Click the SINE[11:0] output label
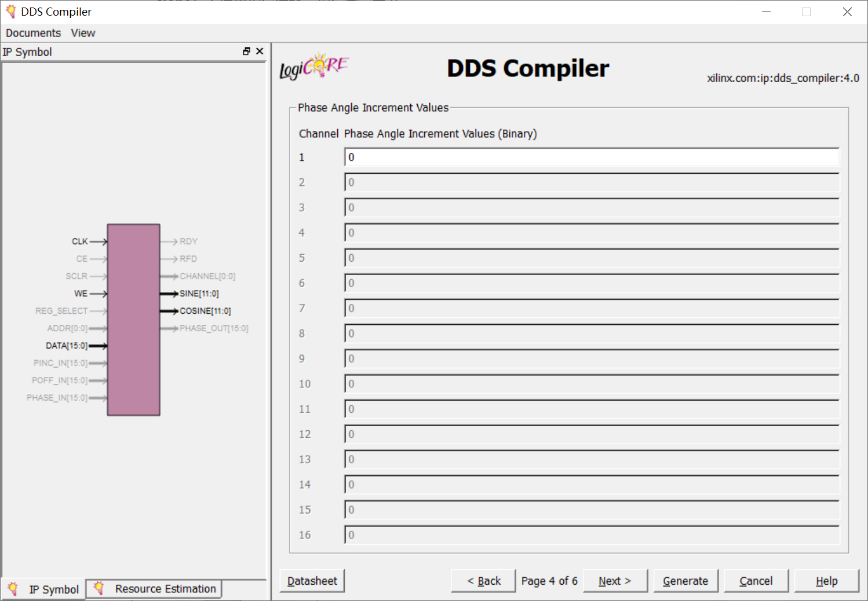Image resolution: width=868 pixels, height=601 pixels. click(x=199, y=294)
